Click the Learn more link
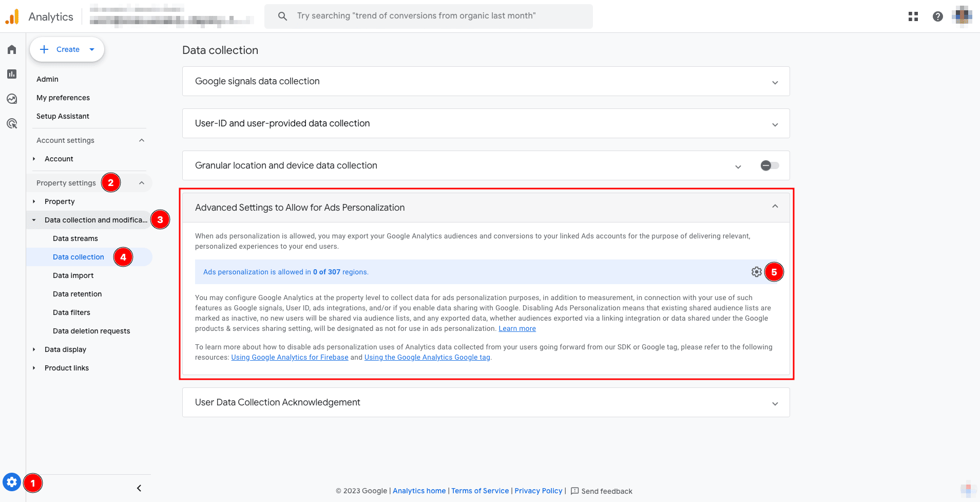The height and width of the screenshot is (502, 980). (x=517, y=329)
